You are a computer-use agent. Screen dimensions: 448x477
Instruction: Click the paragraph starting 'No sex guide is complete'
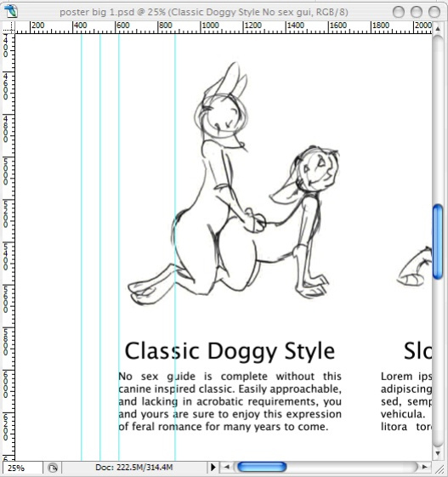pos(230,401)
